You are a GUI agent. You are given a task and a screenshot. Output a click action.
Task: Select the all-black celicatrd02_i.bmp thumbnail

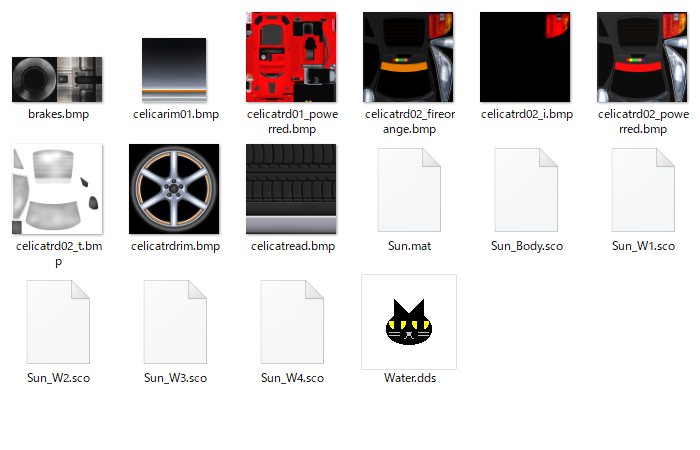[x=526, y=58]
